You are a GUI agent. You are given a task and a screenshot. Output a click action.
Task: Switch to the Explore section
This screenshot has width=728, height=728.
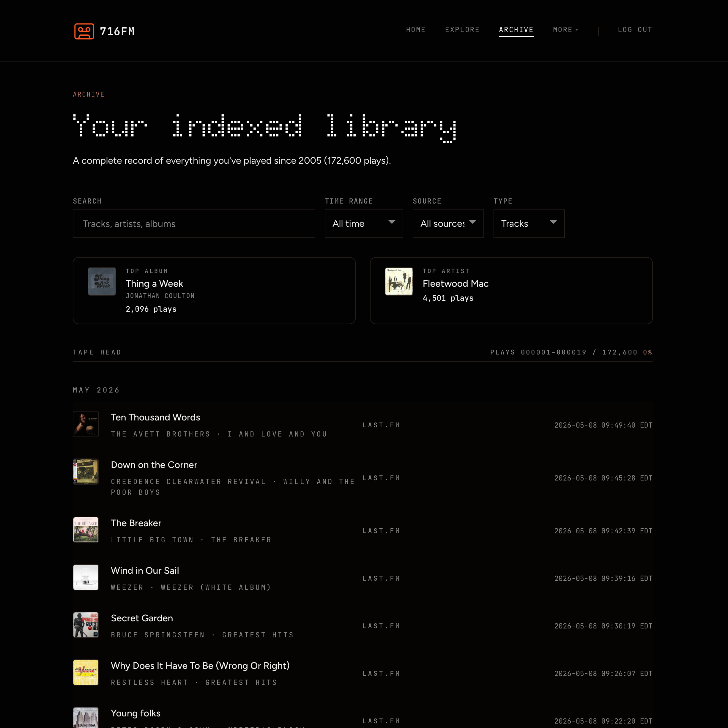coord(462,30)
